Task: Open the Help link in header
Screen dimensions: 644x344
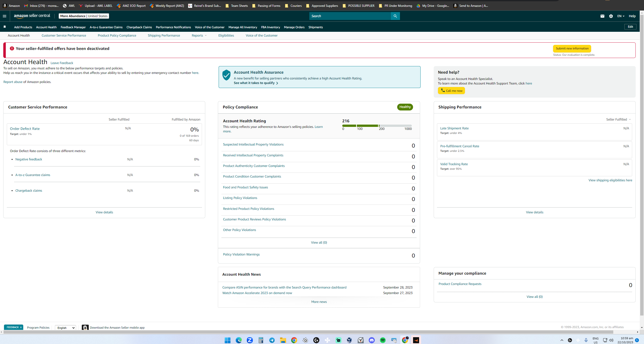Action: click(x=632, y=16)
